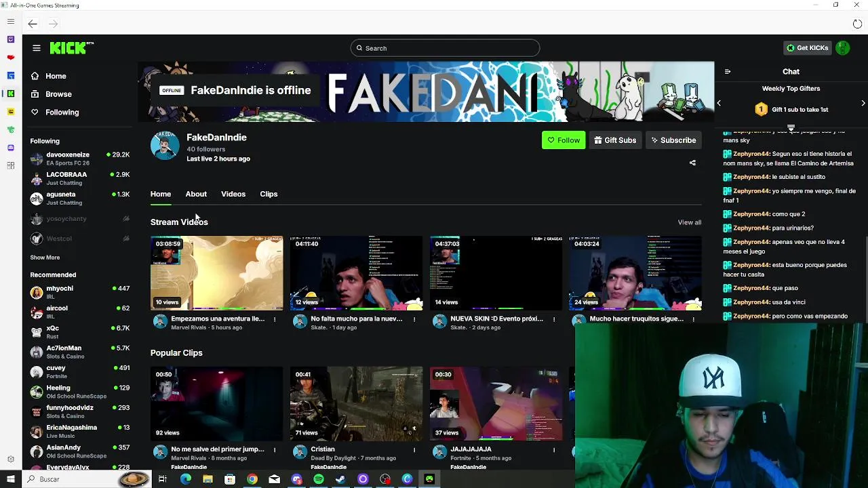Switch to the About tab
Image resolution: width=868 pixels, height=488 pixels.
[196, 194]
